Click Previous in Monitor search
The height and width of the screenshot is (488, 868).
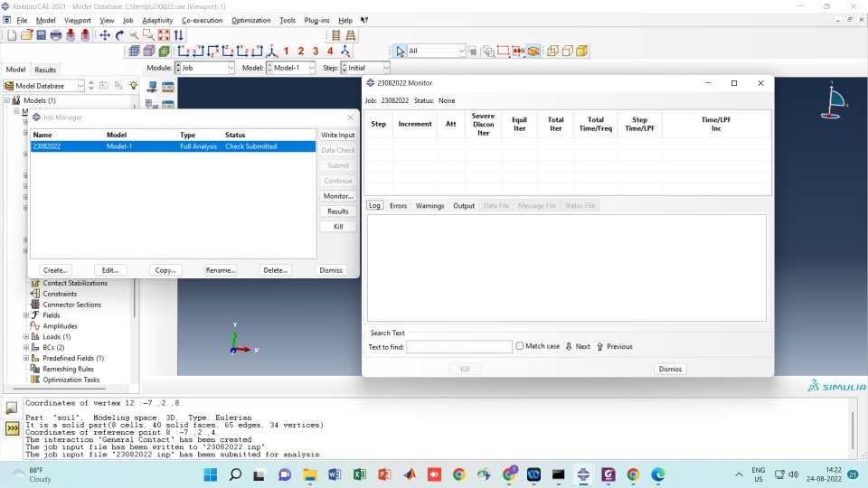[x=615, y=346]
